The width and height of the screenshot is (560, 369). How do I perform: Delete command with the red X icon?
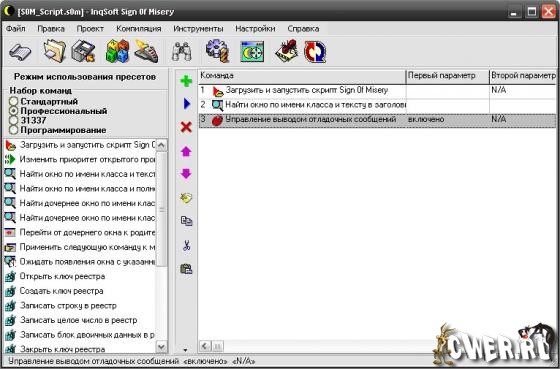(186, 127)
